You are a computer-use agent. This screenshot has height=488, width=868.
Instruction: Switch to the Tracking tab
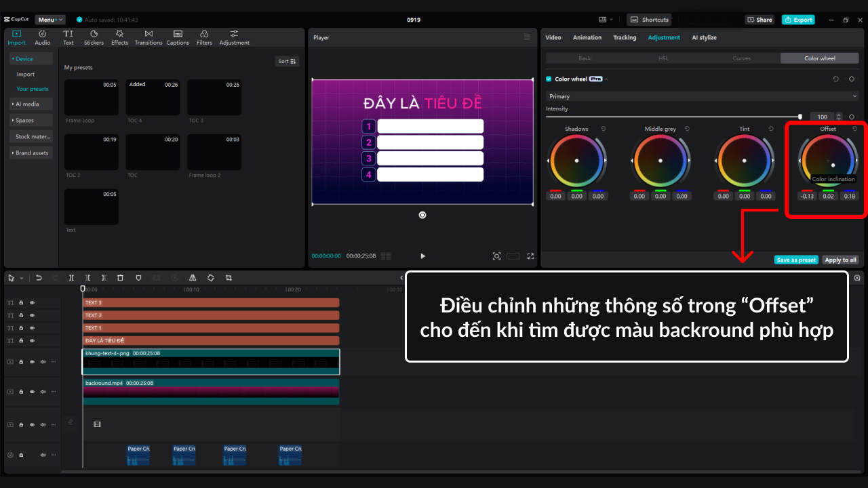(625, 37)
